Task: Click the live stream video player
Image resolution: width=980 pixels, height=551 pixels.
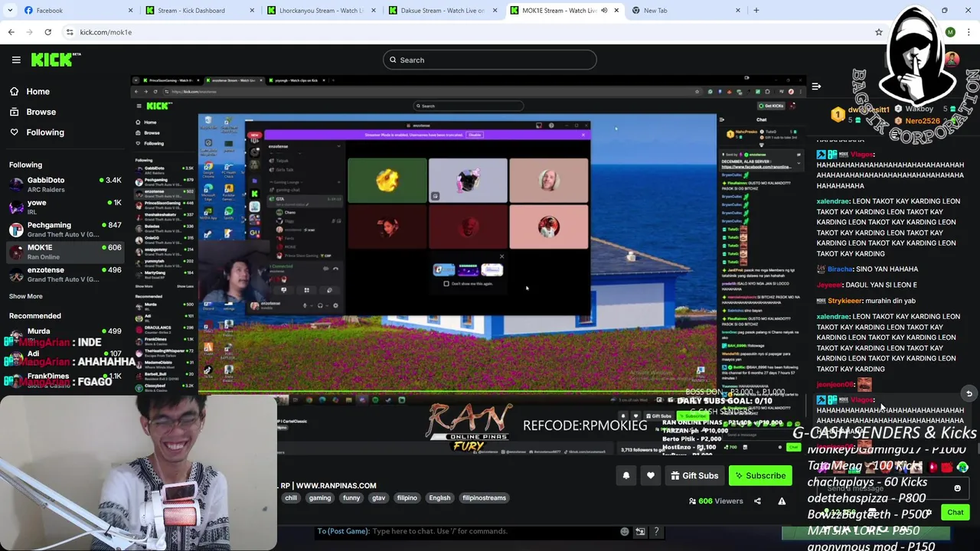Action: [469, 264]
